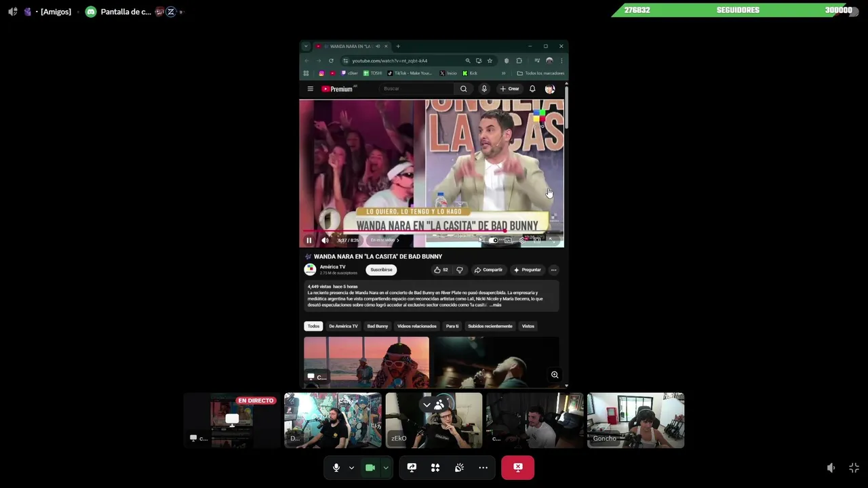The width and height of the screenshot is (868, 488).
Task: Open camera options arrow beside the camera button
Action: [386, 468]
